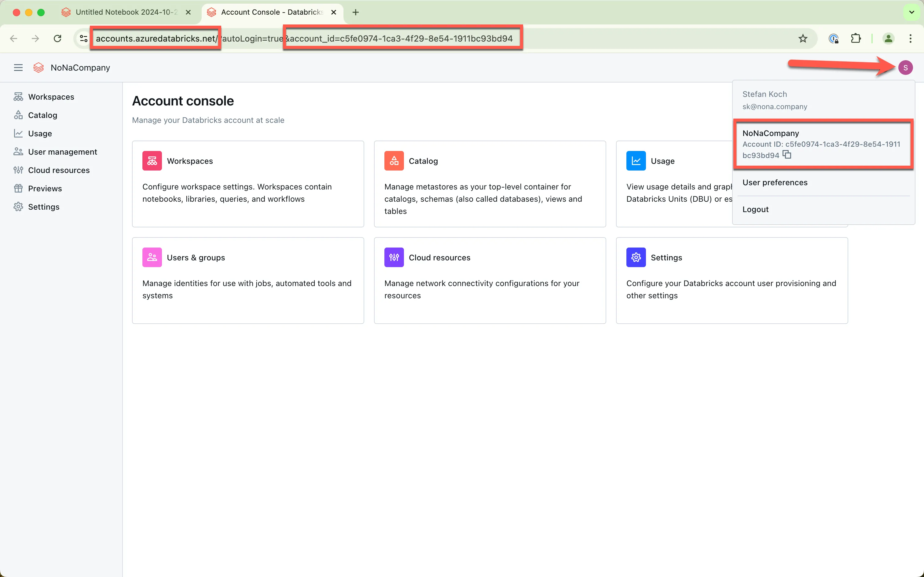Bookmark this page with the star icon
This screenshot has height=577, width=924.
803,39
